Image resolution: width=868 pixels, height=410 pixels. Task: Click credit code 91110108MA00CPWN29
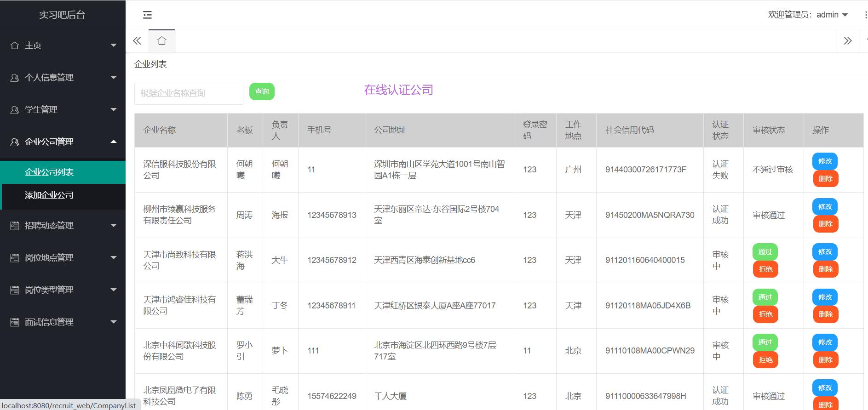(650, 351)
